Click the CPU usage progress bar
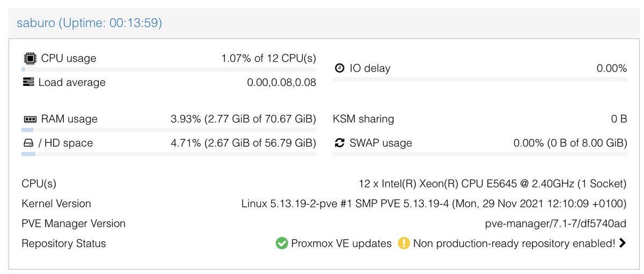The width and height of the screenshot is (644, 274). coord(169,69)
